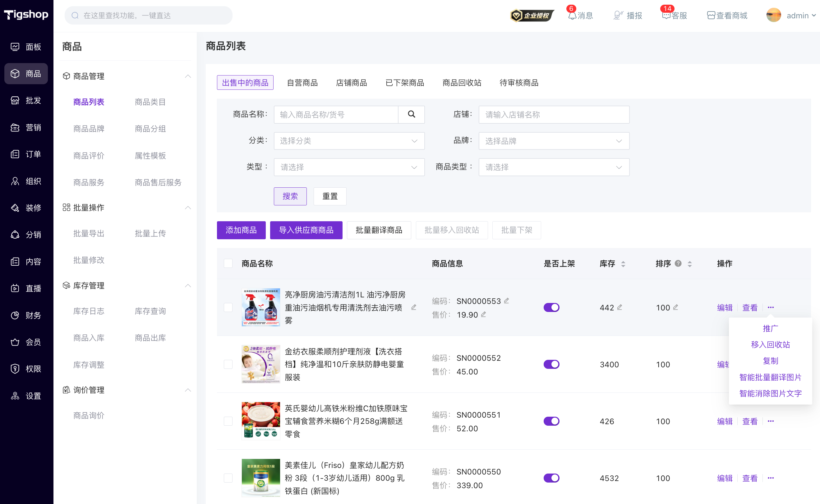Collapse the 询价管理 section
The image size is (820, 504).
(x=188, y=390)
